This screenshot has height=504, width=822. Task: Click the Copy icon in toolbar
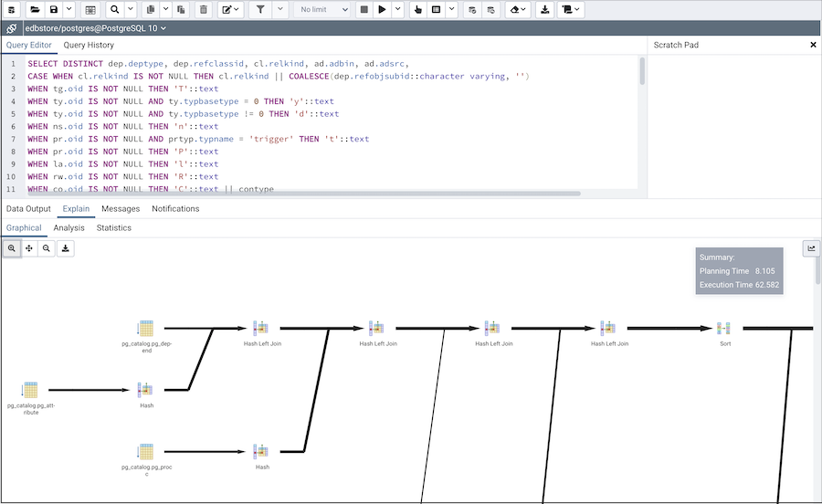[x=151, y=9]
